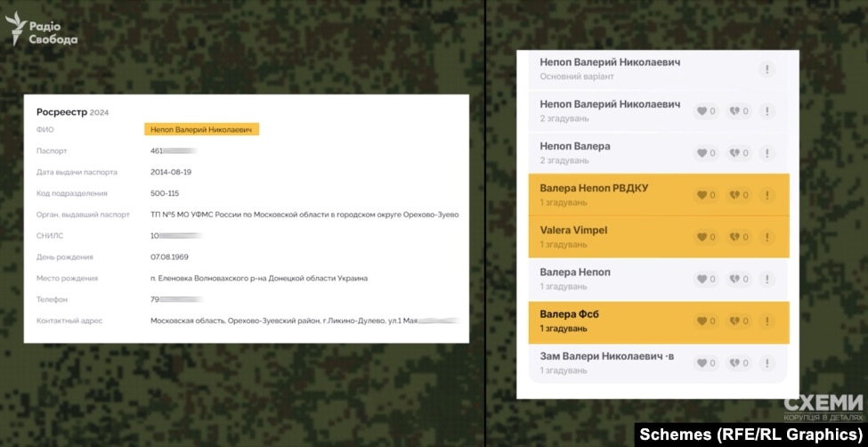This screenshot has height=447, width=868.
Task: Dislike the Непоп Валера entry
Action: point(738,153)
